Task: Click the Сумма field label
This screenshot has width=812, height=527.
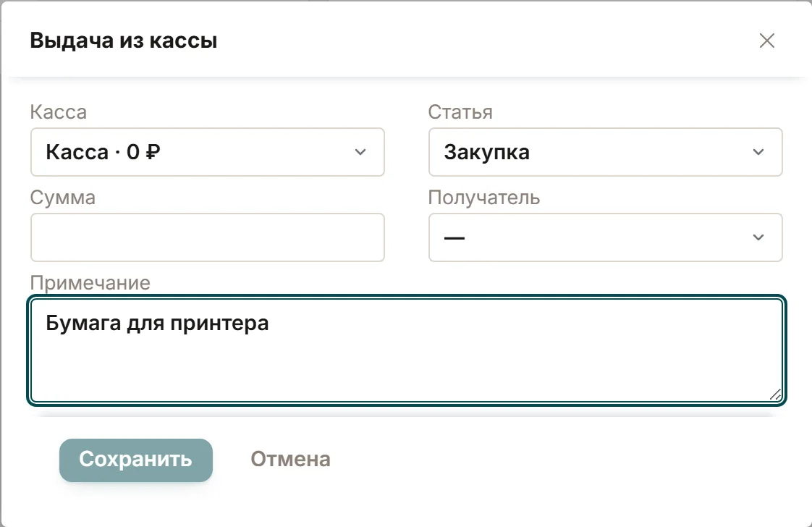Action: tap(63, 198)
